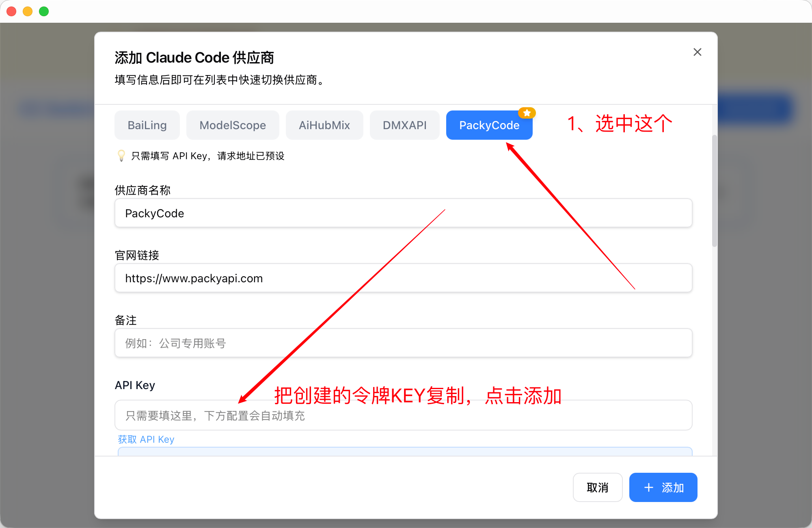Click the plus icon on the 添加 button

648,487
